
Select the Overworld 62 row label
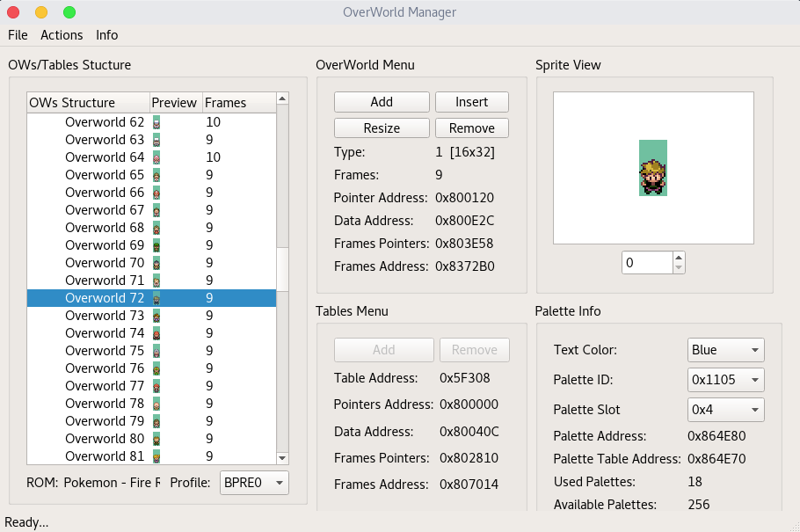tap(105, 122)
